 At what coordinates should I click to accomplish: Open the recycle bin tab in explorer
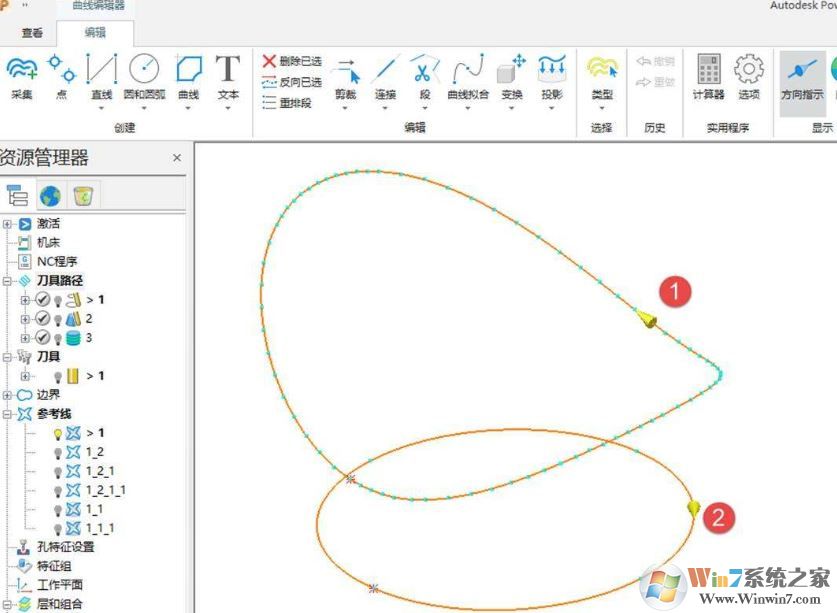point(83,195)
